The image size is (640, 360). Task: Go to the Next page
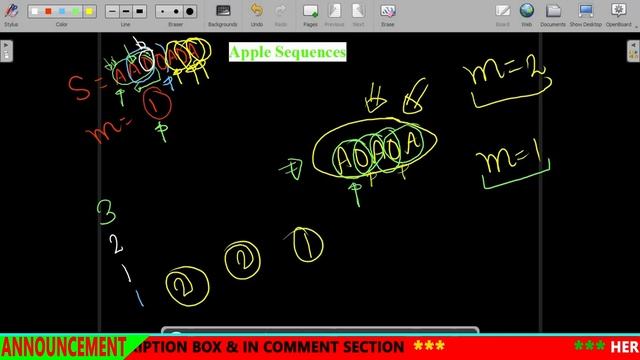pyautogui.click(x=358, y=11)
